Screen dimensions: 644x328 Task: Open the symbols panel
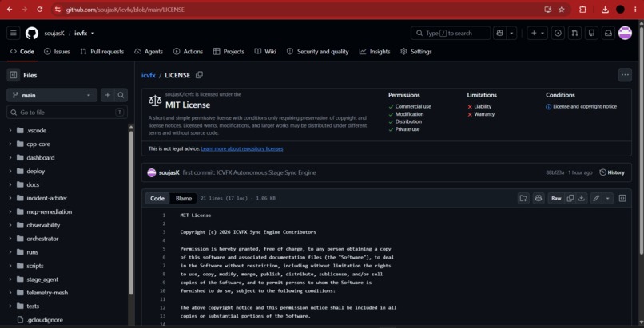tap(622, 199)
